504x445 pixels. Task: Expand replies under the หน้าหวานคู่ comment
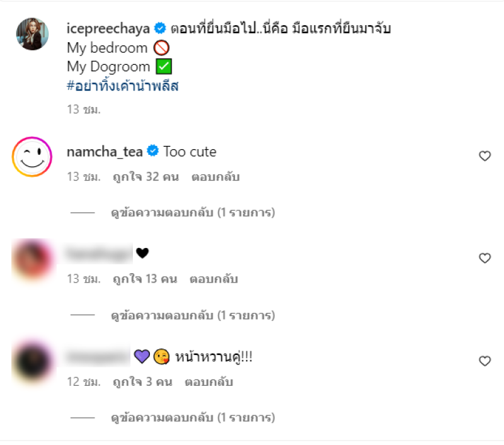[193, 417]
